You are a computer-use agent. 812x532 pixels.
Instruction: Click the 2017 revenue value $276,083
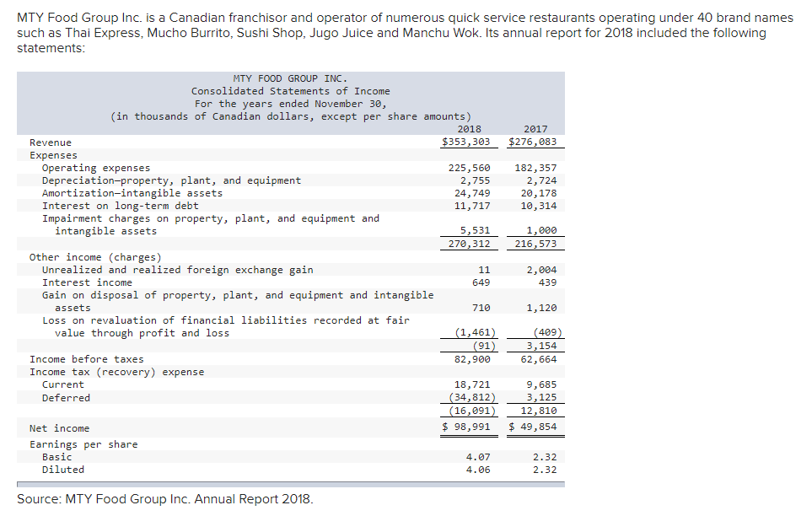pyautogui.click(x=532, y=142)
